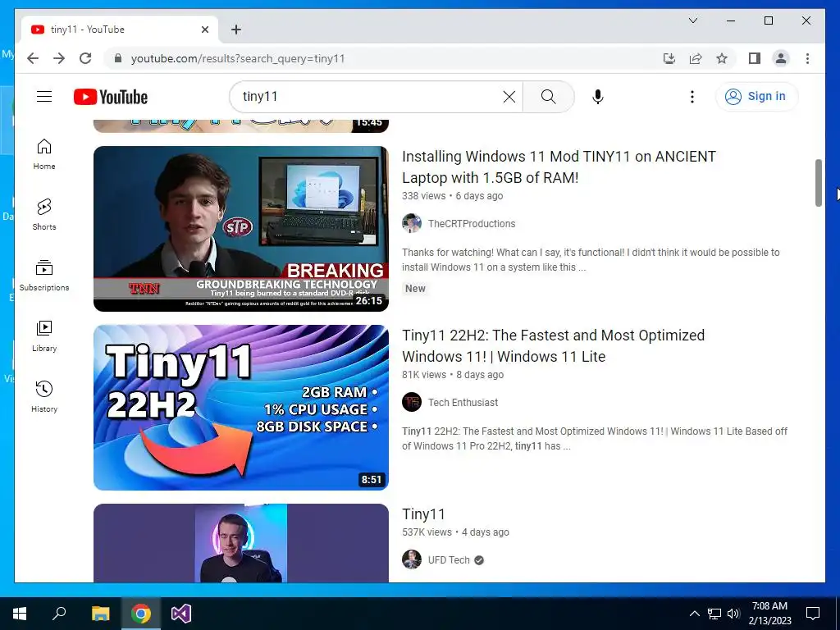Go to the YouTube logo home link
Image resolution: width=840 pixels, height=630 pixels.
tap(111, 97)
